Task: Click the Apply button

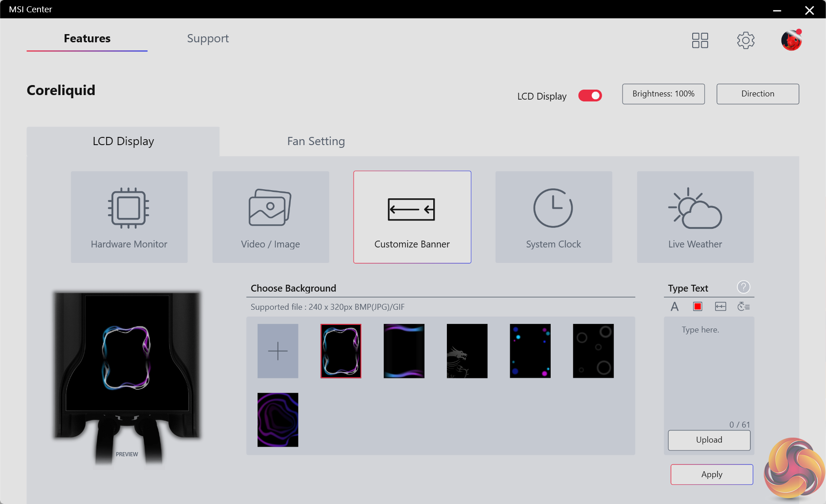Action: tap(711, 474)
